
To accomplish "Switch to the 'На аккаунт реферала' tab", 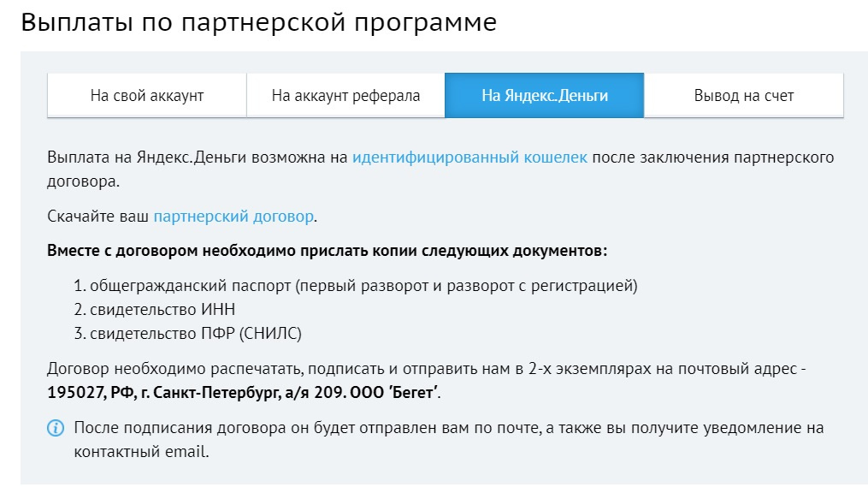I will click(x=345, y=96).
